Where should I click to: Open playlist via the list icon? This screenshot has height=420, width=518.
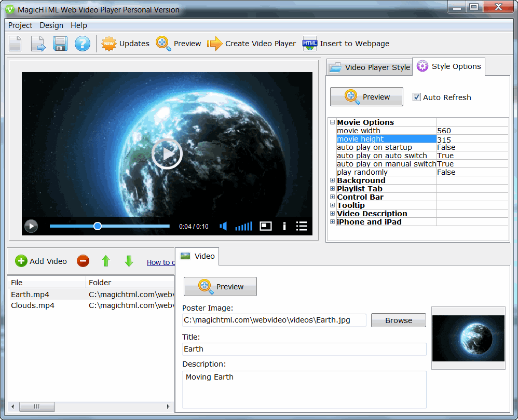[x=302, y=226]
